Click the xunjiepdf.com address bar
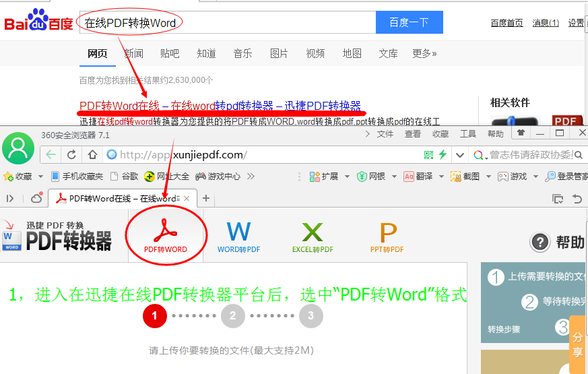 tap(263, 154)
